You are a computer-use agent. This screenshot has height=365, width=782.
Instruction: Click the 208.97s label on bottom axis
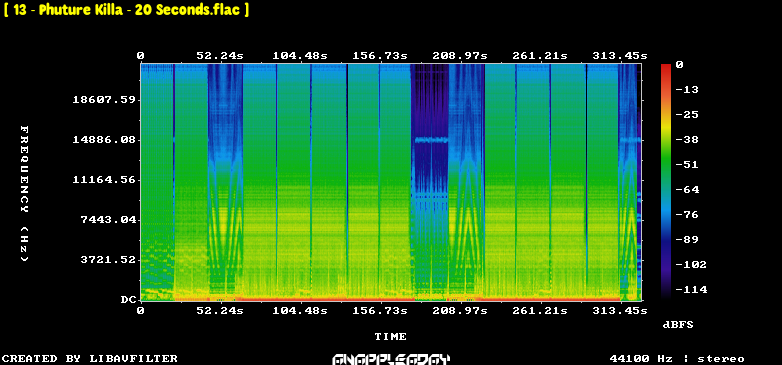pyautogui.click(x=460, y=311)
